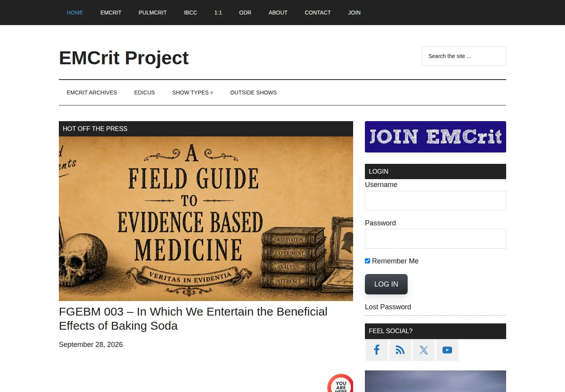
Task: Open the IBCC menu item
Action: pos(191,13)
